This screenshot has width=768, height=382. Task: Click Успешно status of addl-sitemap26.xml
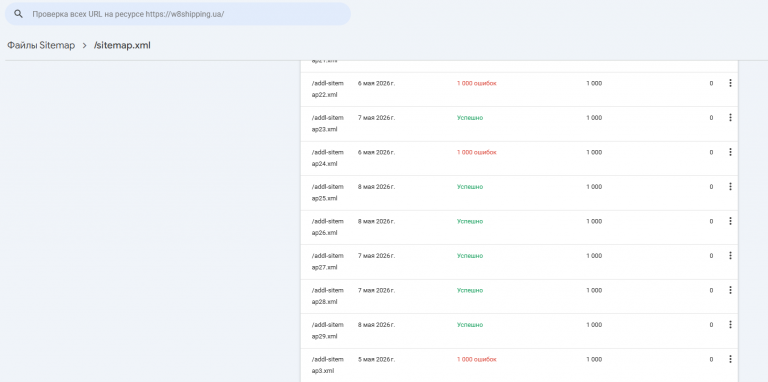[470, 221]
